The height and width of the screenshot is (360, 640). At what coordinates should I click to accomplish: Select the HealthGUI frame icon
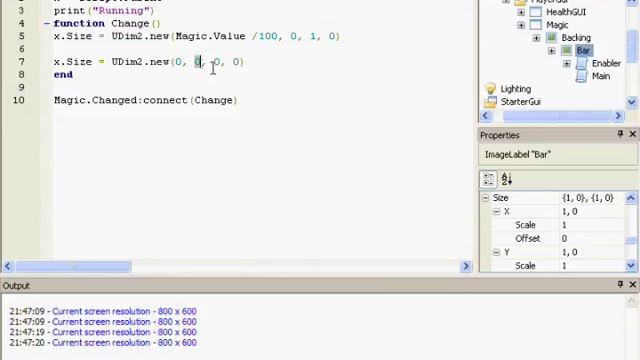click(536, 12)
